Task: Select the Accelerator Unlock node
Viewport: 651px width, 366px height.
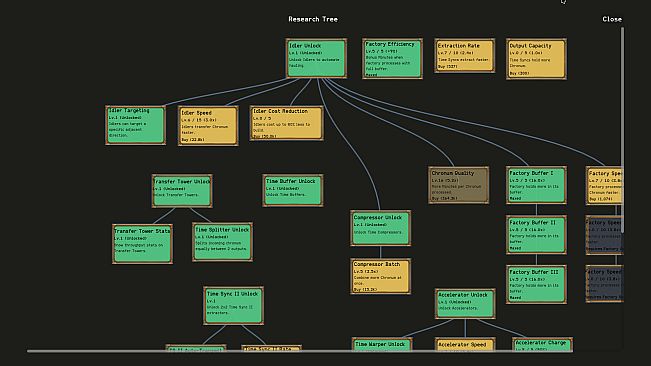Action: 465,304
